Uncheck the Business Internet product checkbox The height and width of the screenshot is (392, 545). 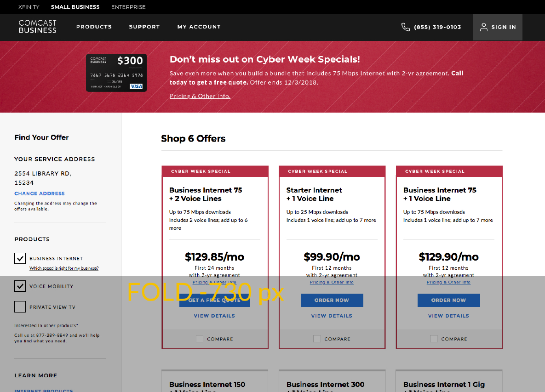[x=20, y=258]
